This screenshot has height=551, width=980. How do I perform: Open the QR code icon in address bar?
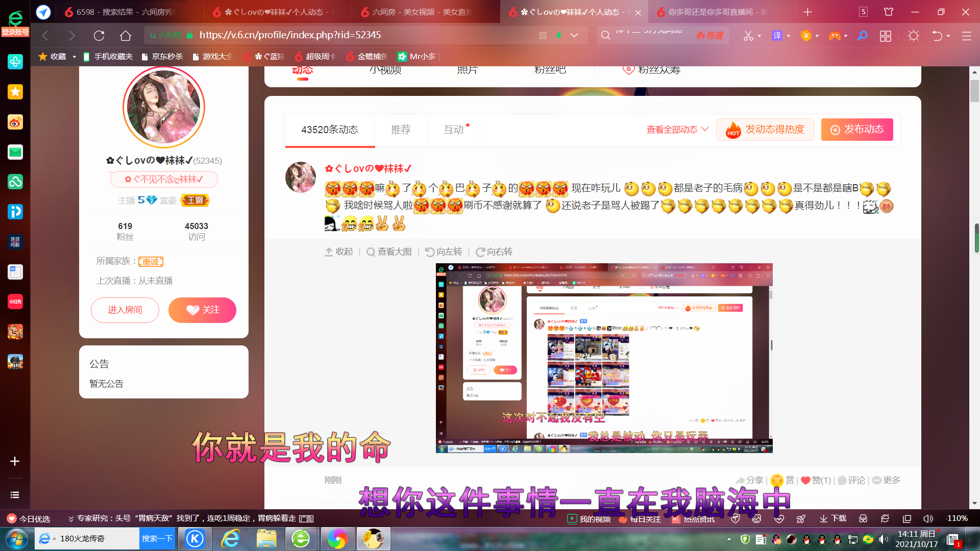[x=543, y=35]
